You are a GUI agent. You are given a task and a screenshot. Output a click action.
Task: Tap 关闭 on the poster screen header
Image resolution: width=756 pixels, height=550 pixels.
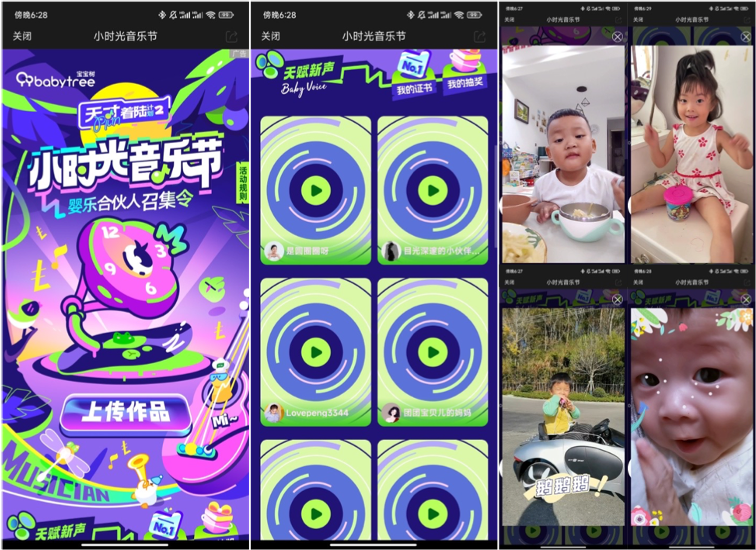[x=22, y=36]
